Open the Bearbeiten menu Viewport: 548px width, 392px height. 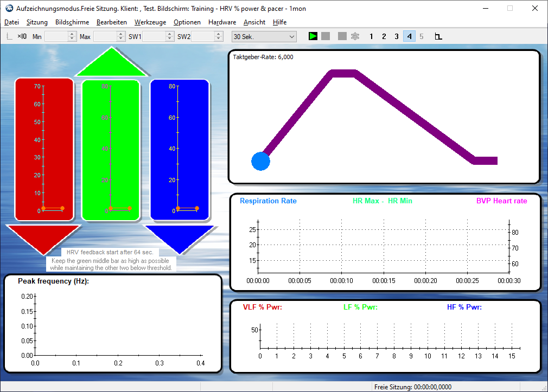[111, 22]
